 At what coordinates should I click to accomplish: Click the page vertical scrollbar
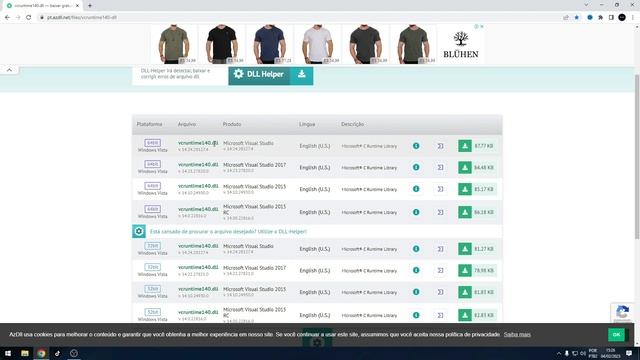click(637, 157)
